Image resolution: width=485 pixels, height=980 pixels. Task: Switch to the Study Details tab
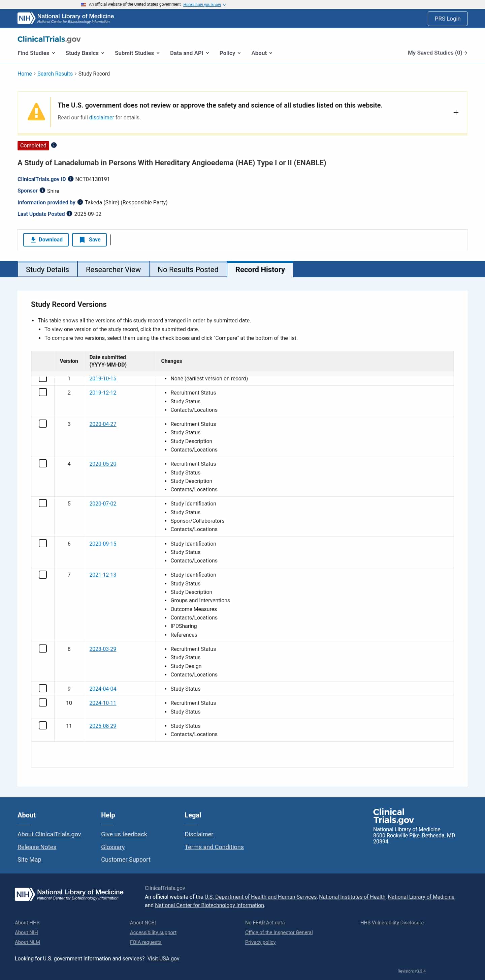(x=47, y=269)
